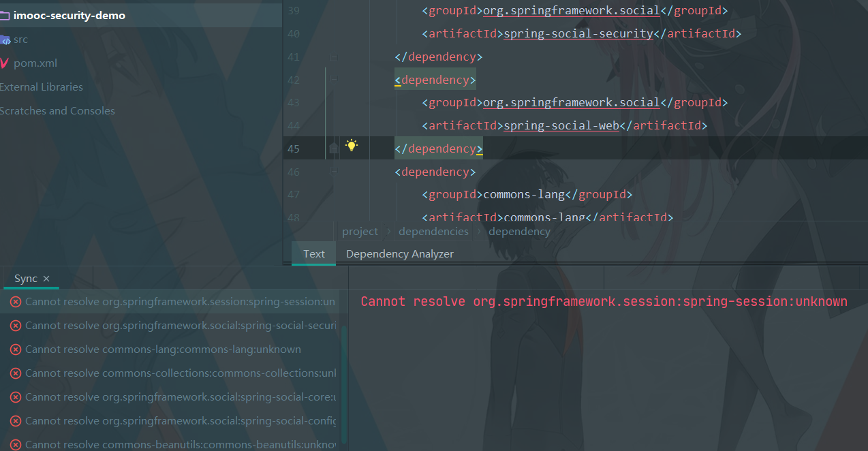Viewport: 868px width, 451px height.
Task: Click the </dependency> closing tag on line 41
Action: 439,57
